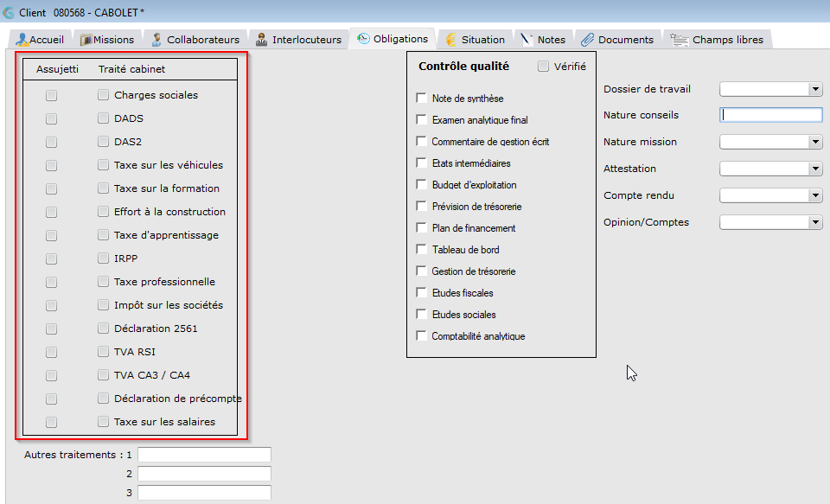Click the Situation tab euro icon

[451, 40]
